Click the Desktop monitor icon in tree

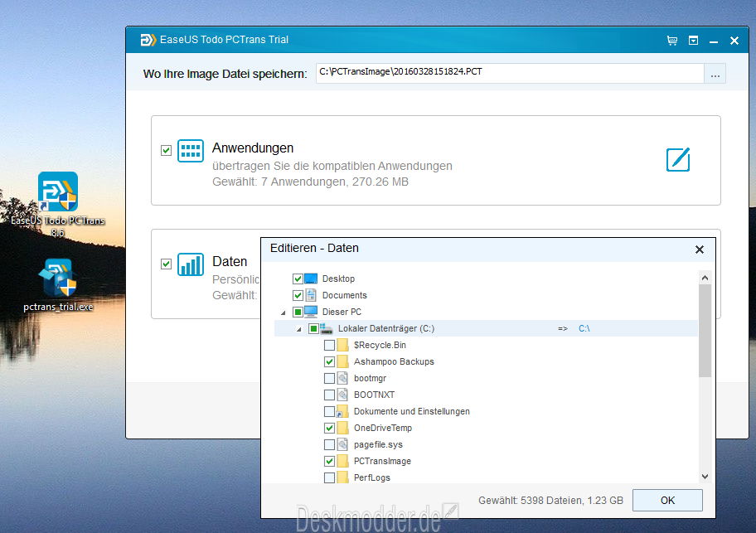click(x=311, y=279)
